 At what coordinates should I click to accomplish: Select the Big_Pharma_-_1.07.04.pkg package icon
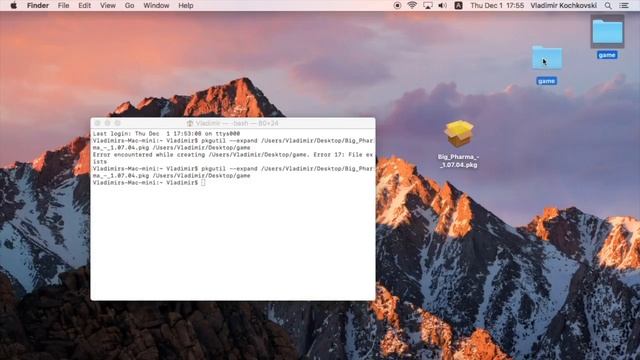pyautogui.click(x=459, y=133)
